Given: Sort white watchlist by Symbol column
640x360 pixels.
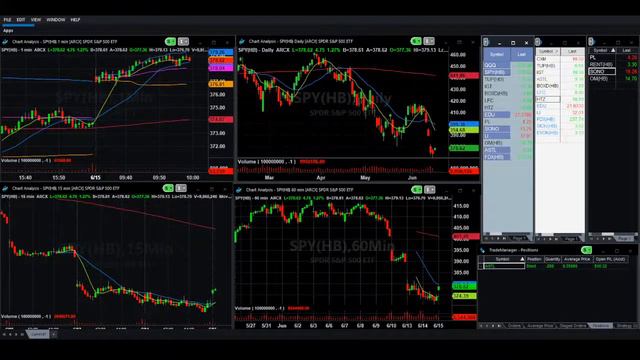Looking at the screenshot, I should pyautogui.click(x=548, y=51).
